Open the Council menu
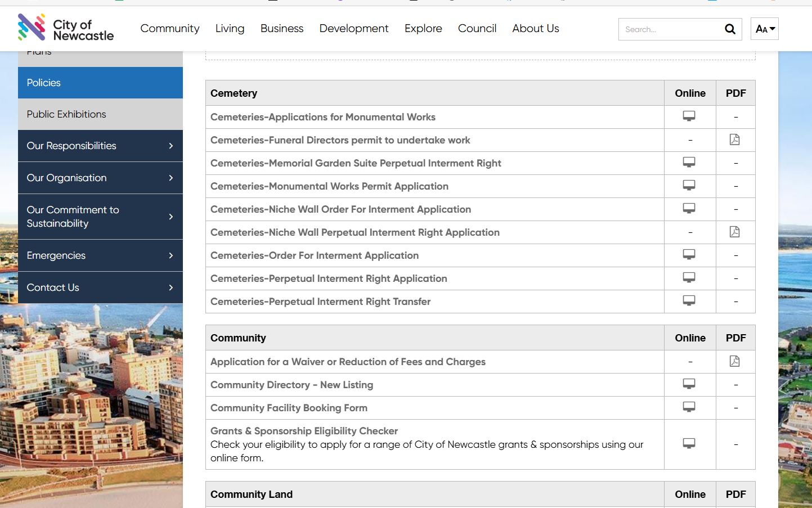The height and width of the screenshot is (508, 812). [477, 28]
